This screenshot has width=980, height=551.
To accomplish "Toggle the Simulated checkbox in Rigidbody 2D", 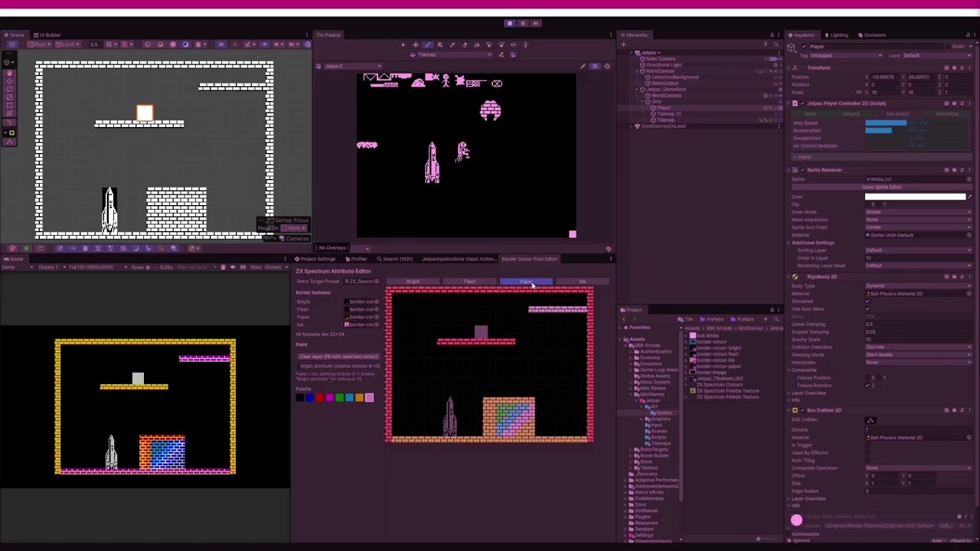I will 867,302.
